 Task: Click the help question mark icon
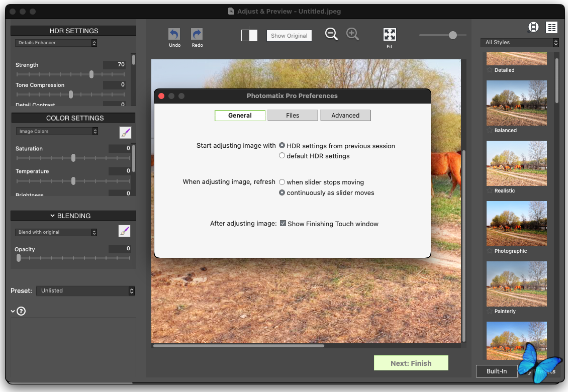coord(22,311)
